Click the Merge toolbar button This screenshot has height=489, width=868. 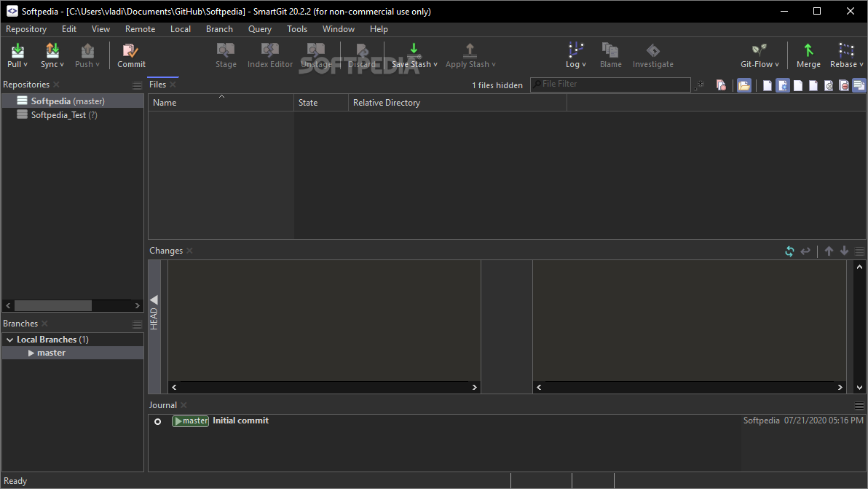(808, 55)
